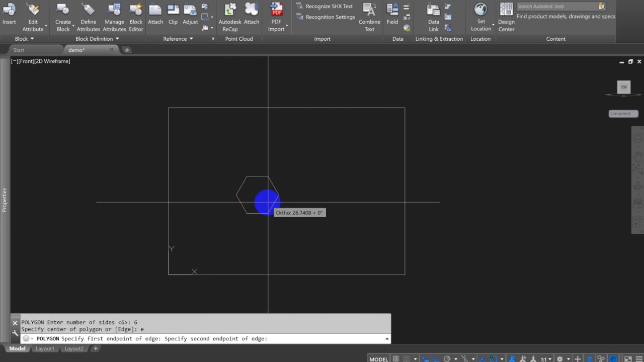Open the Full Navigation Wheel
This screenshot has height=362, width=644.
point(637,138)
